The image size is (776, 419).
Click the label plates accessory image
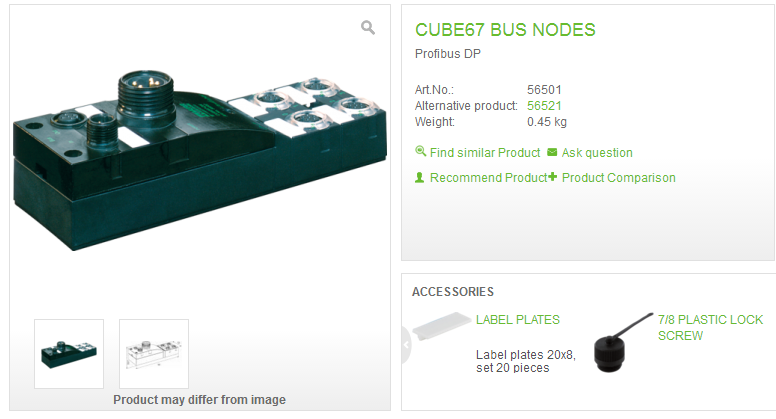pyautogui.click(x=441, y=327)
